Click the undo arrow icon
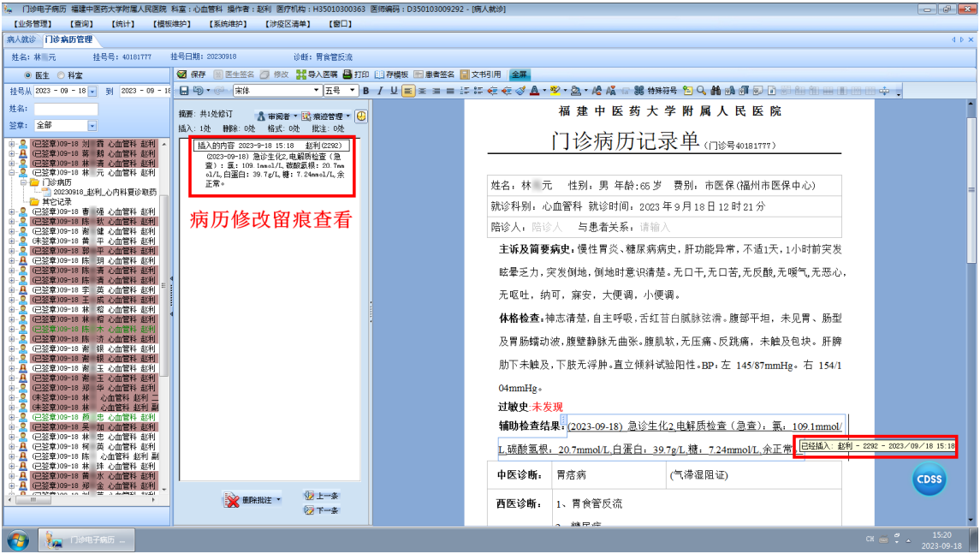The image size is (980, 554). tap(198, 91)
